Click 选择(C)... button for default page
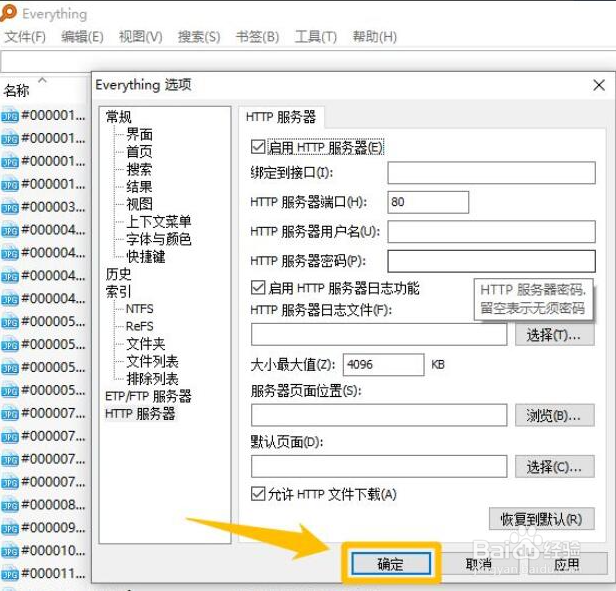This screenshot has width=616, height=591. pyautogui.click(x=555, y=466)
